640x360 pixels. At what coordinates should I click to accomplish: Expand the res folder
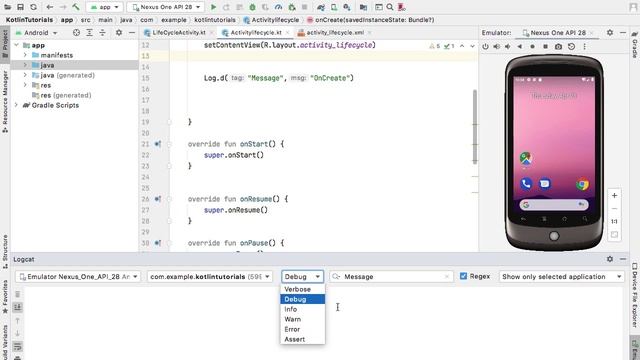(25, 85)
